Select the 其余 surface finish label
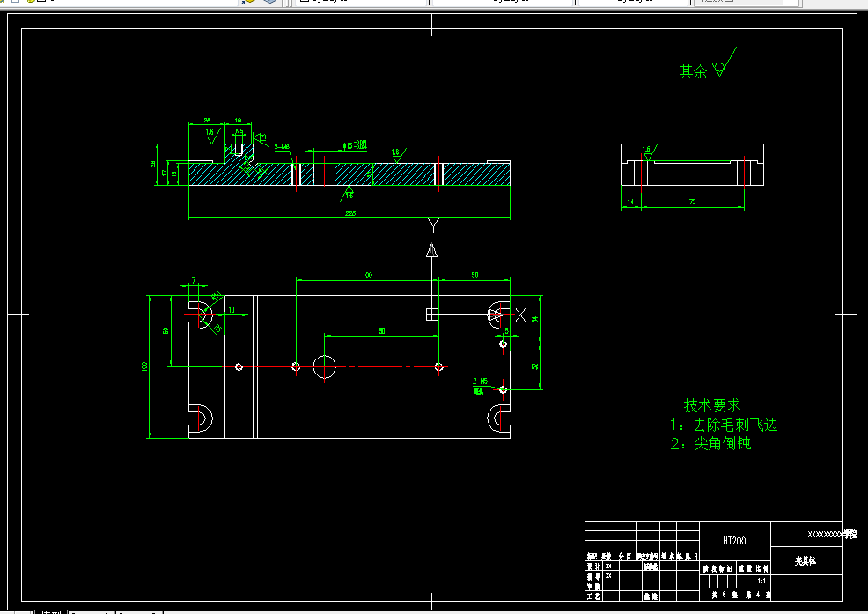This screenshot has width=868, height=614. pos(693,71)
